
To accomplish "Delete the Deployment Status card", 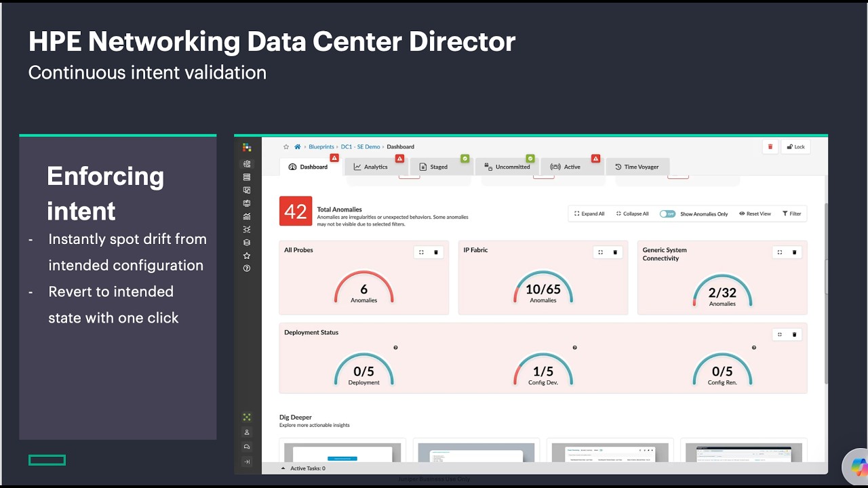I will coord(795,334).
